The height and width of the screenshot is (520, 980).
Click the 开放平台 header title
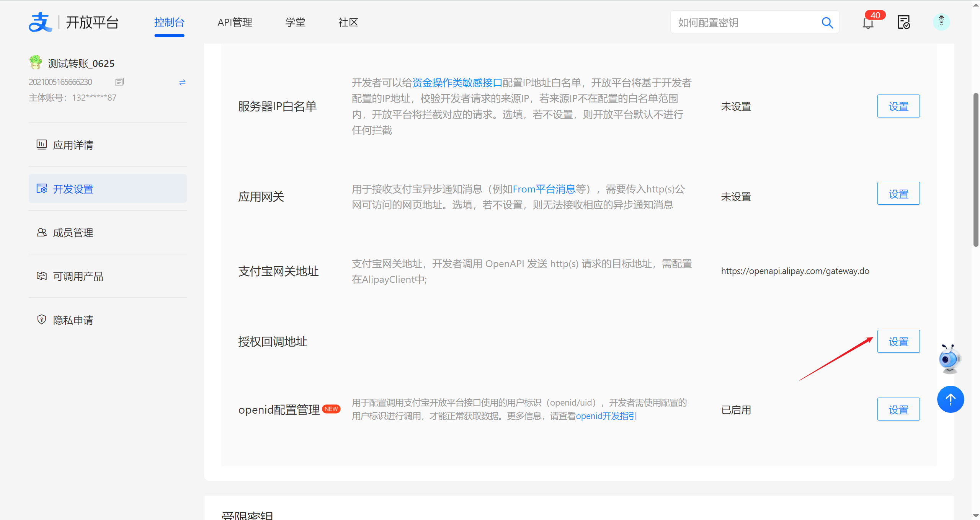coord(92,22)
